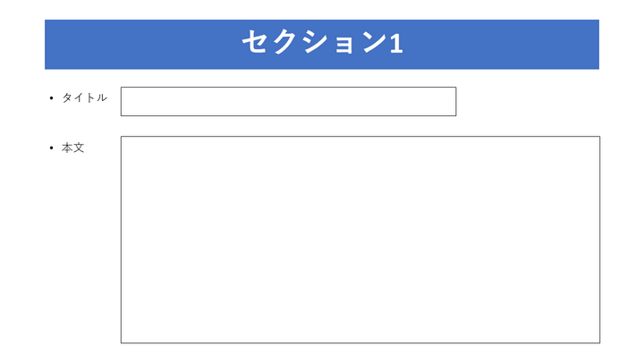Focus the large 本文 text area
Image resolution: width=644 pixels, height=362 pixels.
point(360,240)
